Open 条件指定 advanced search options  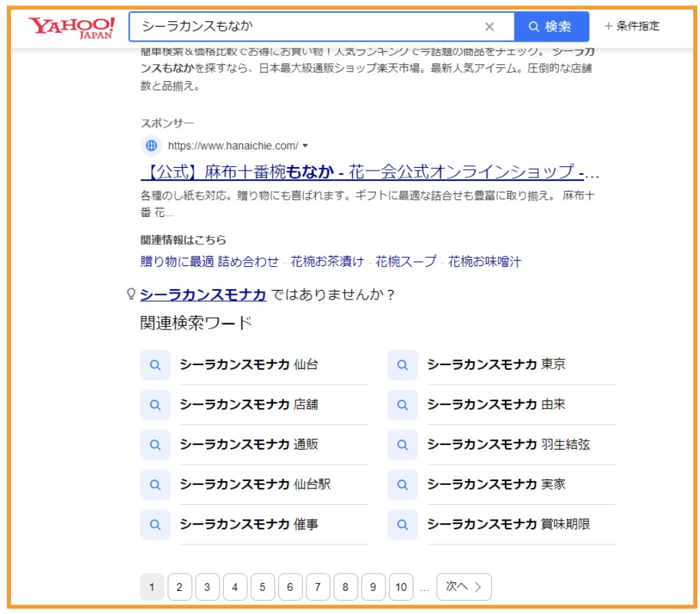[x=632, y=26]
